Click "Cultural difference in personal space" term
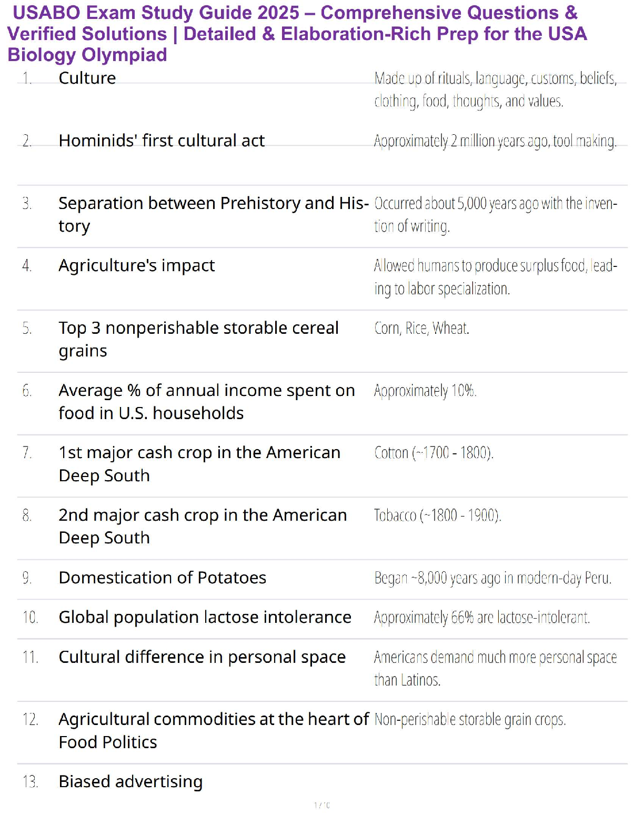Screen dimensions: 644x834 pyautogui.click(x=202, y=657)
